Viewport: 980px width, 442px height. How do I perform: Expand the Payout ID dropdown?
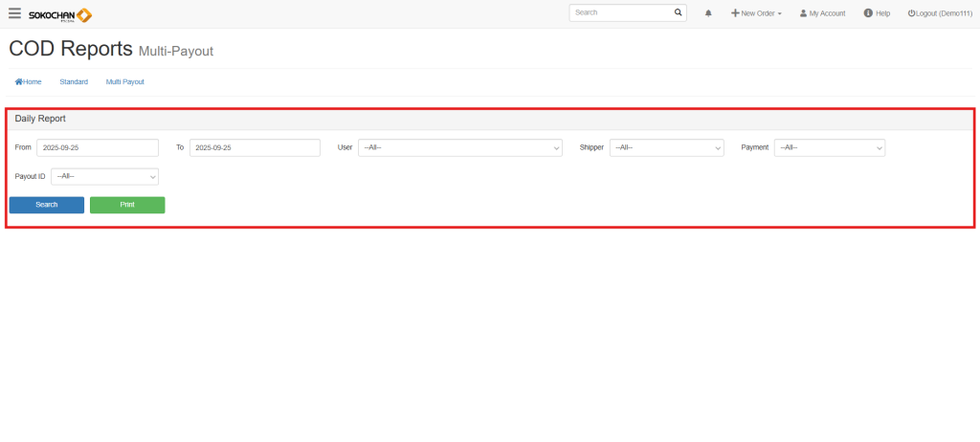click(104, 177)
